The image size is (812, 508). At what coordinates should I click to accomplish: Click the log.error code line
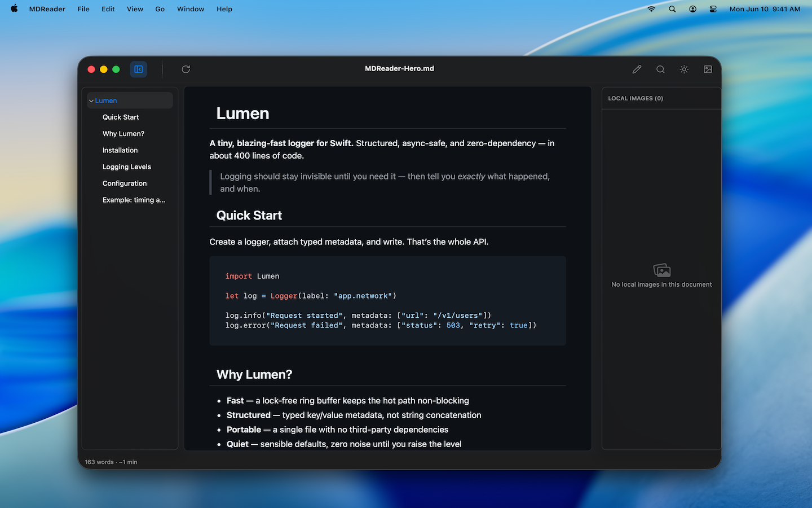381,325
